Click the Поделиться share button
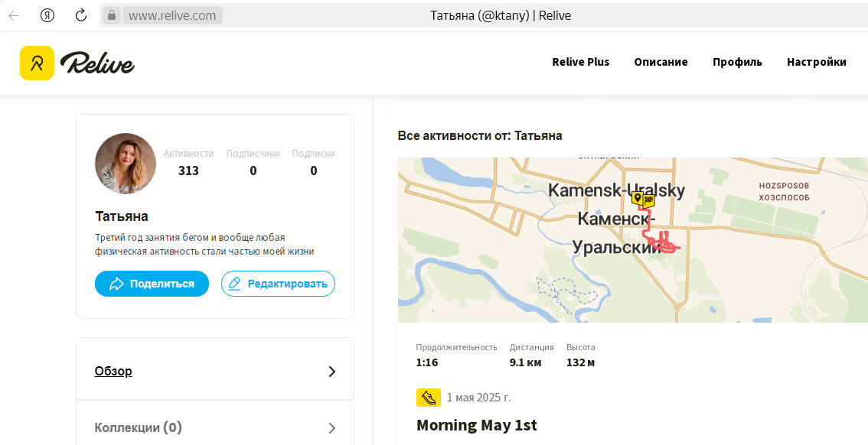Image resolution: width=868 pixels, height=445 pixels. 152,284
